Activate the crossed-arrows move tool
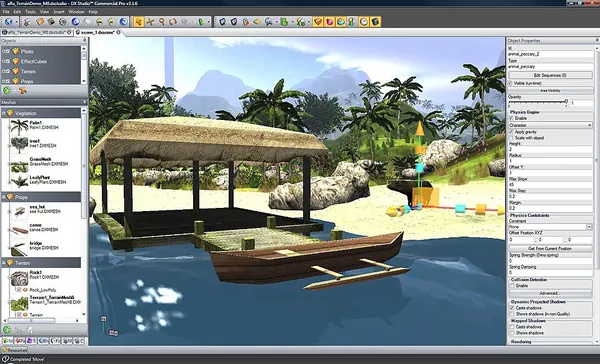The width and height of the screenshot is (600, 364). (150, 22)
